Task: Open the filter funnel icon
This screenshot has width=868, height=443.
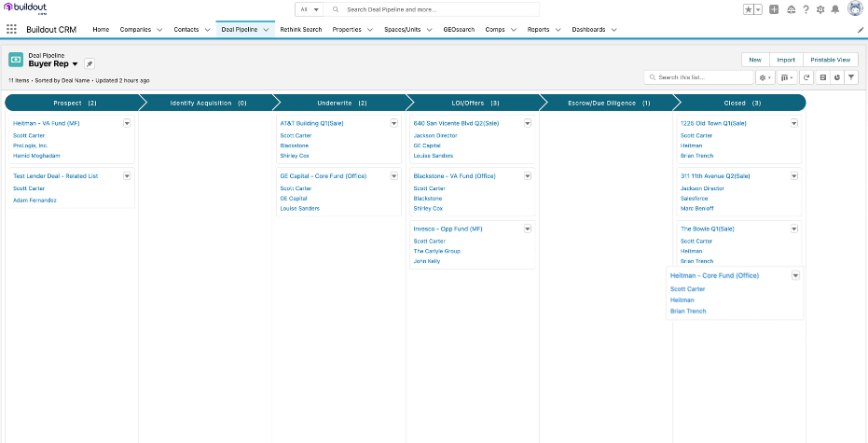Action: [851, 77]
